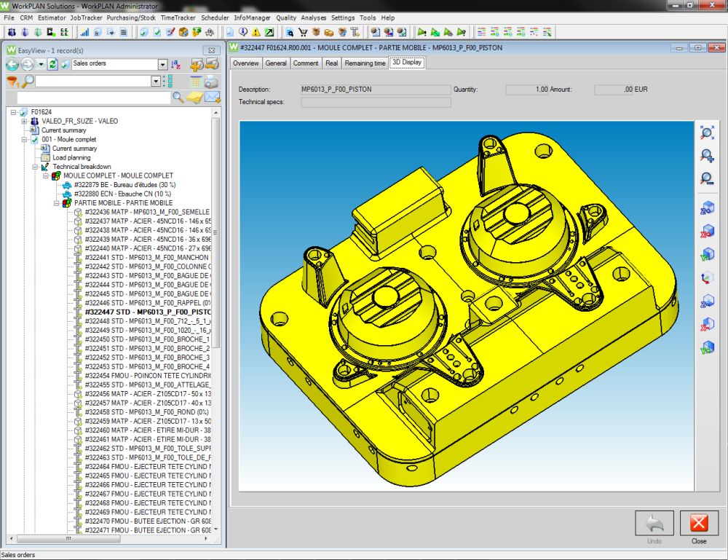This screenshot has height=560, width=728.
Task: Expand the VALEO_FR_SUZE - VALEO node
Action: tap(24, 121)
